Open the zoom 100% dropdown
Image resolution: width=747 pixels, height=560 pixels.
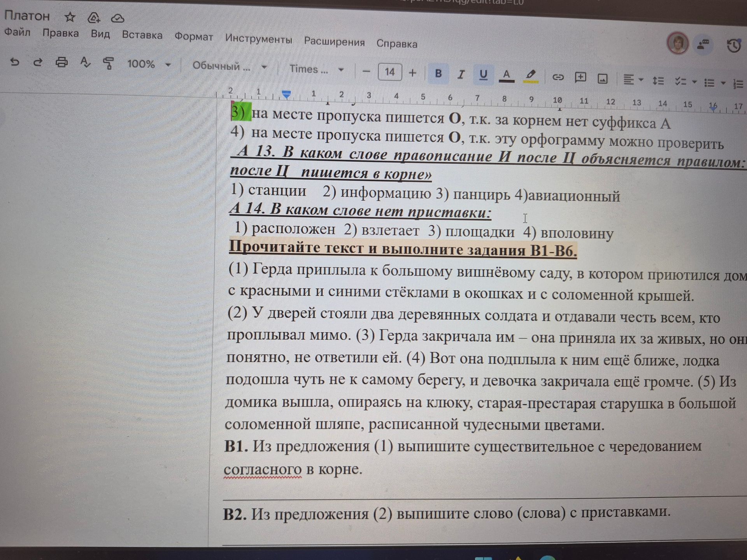coord(149,64)
